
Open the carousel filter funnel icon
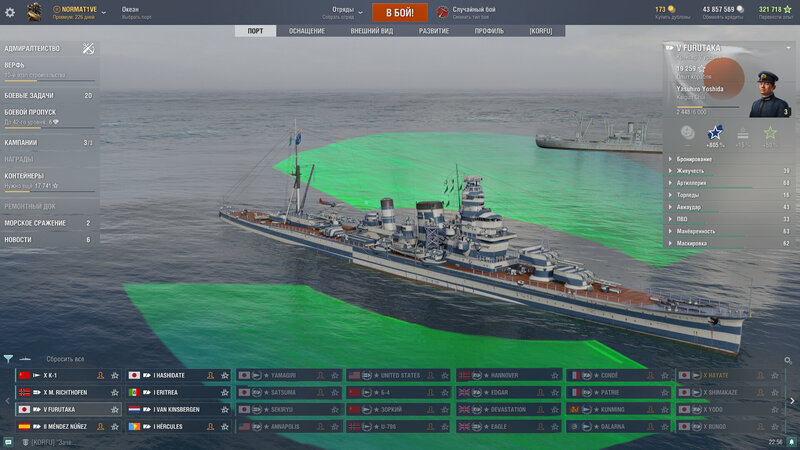pos(8,359)
